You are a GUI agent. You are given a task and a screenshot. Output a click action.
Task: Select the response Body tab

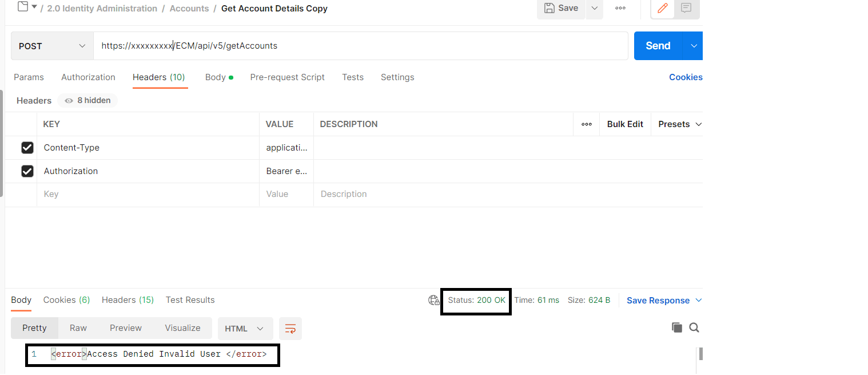[x=21, y=300]
